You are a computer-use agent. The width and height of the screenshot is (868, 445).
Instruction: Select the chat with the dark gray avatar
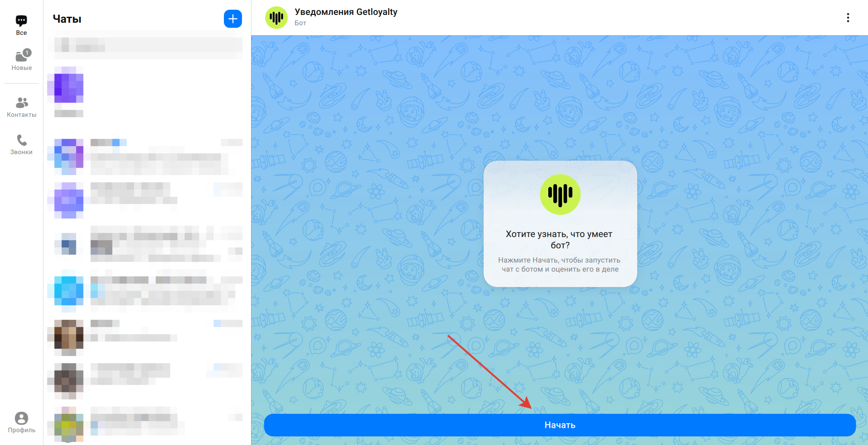(145, 380)
